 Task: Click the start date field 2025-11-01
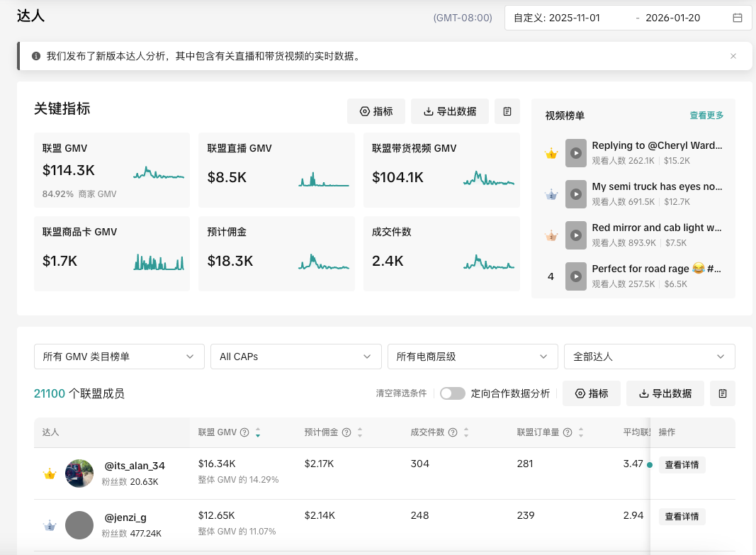[574, 18]
